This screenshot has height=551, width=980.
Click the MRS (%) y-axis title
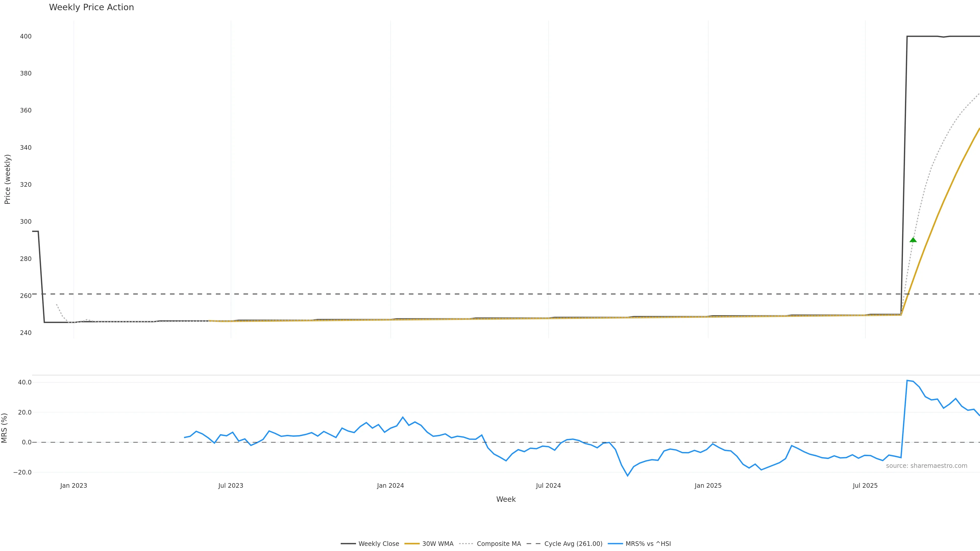[5, 428]
